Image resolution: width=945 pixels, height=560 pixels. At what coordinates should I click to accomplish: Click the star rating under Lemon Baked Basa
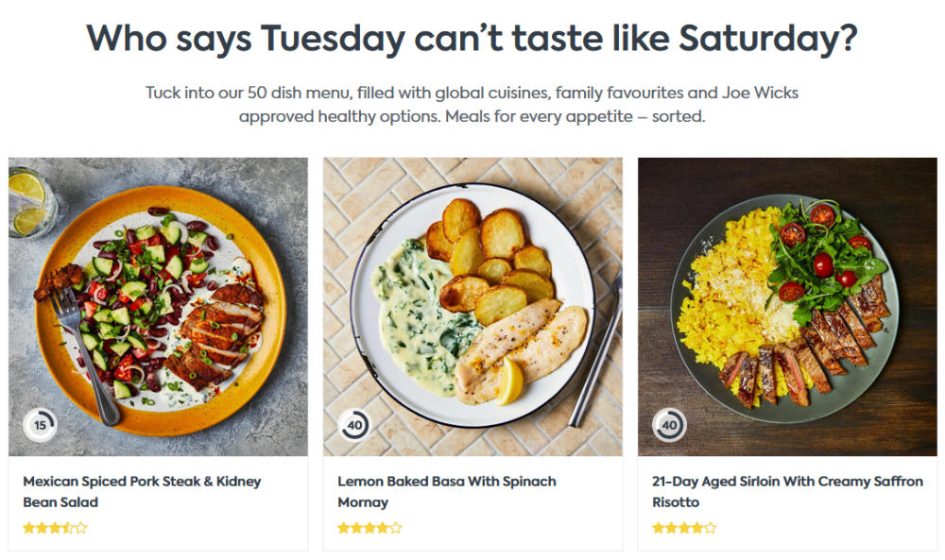pos(369,528)
